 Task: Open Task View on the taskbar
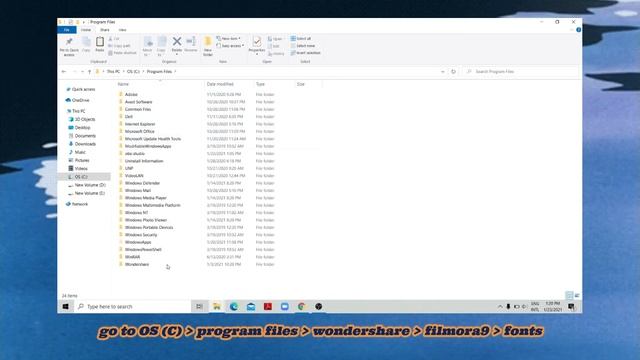[199, 306]
